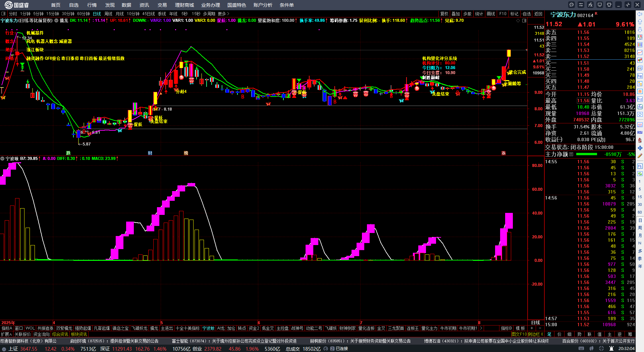Click the circle target icon in sidebar
Image resolution: width=644 pixels, height=352 pixels.
tap(640, 115)
